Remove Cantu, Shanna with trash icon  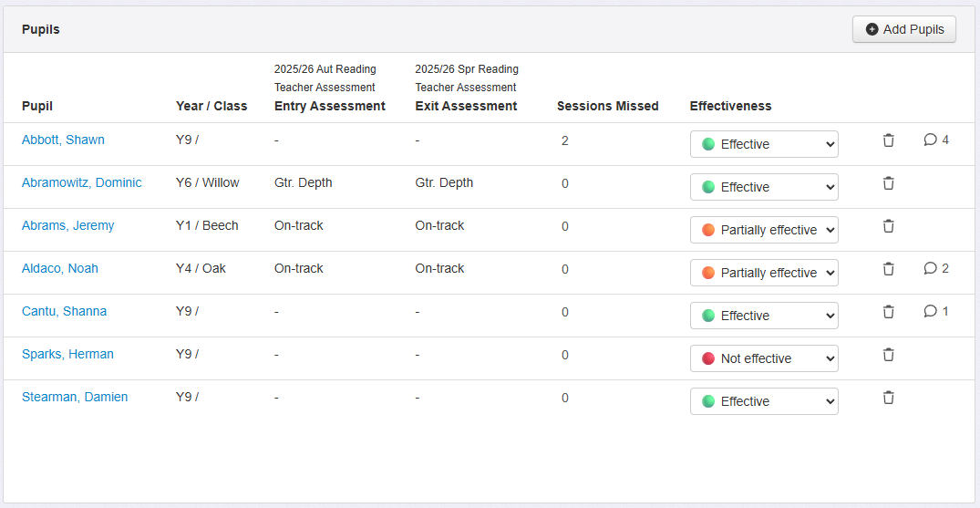click(888, 312)
